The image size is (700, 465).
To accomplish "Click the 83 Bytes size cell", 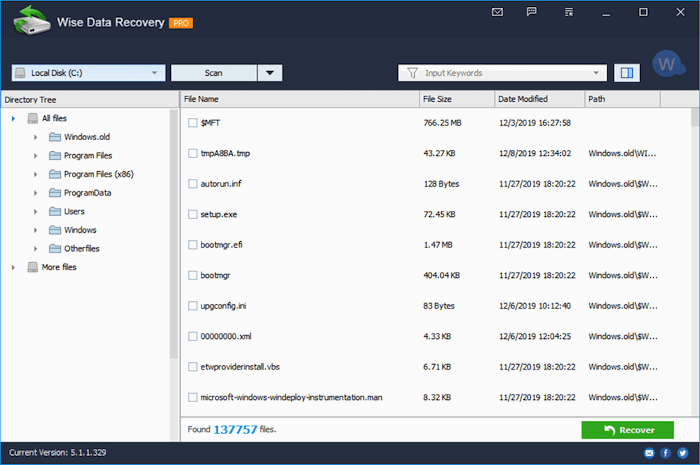I will coord(439,306).
